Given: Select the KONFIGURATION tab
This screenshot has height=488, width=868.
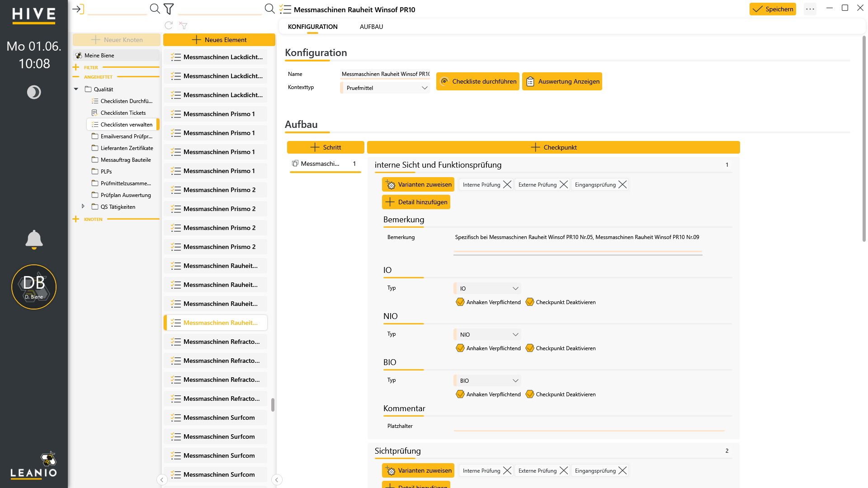Looking at the screenshot, I should (312, 27).
